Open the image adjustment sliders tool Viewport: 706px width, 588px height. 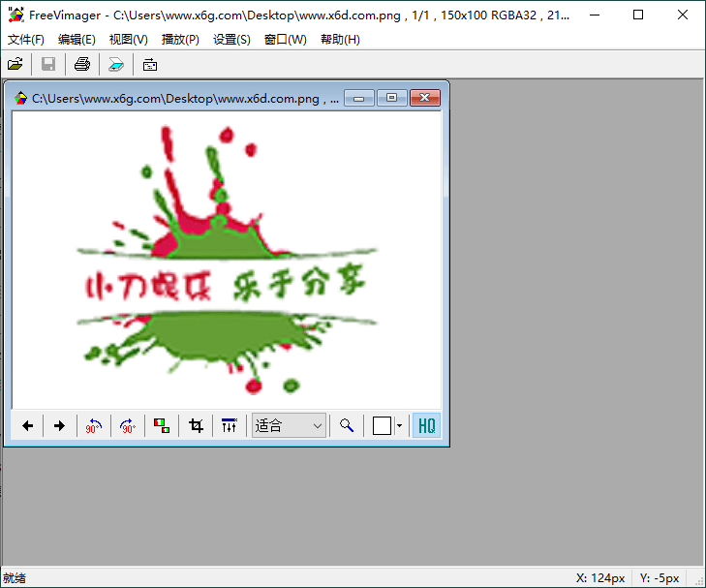(x=230, y=426)
